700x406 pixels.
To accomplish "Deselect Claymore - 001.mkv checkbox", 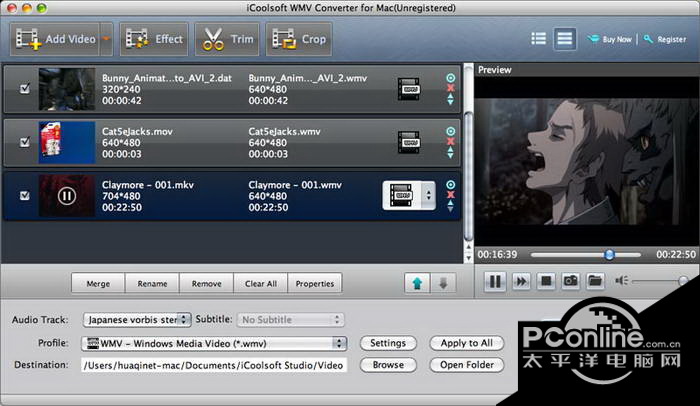I will tap(25, 196).
